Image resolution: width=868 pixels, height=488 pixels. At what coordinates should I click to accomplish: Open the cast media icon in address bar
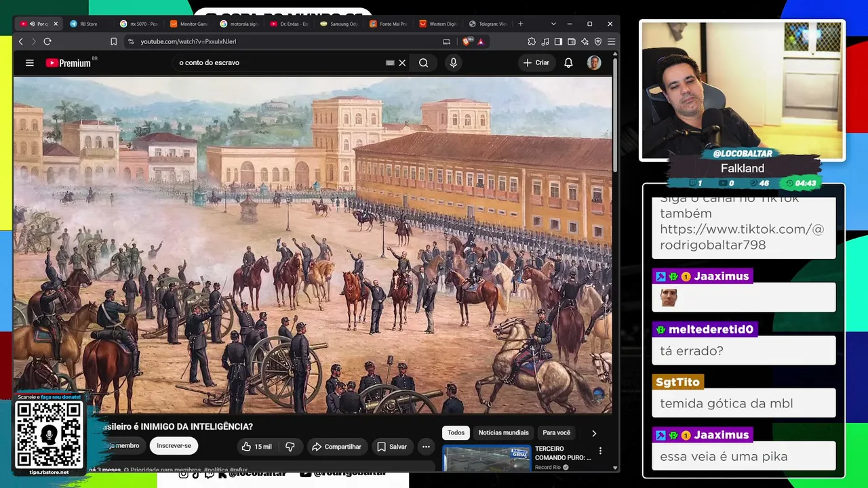coord(446,41)
